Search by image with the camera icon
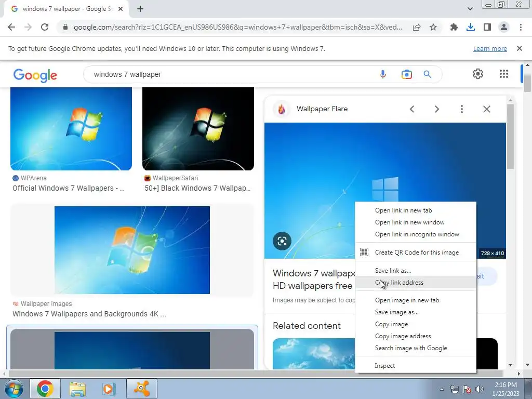 pos(406,74)
